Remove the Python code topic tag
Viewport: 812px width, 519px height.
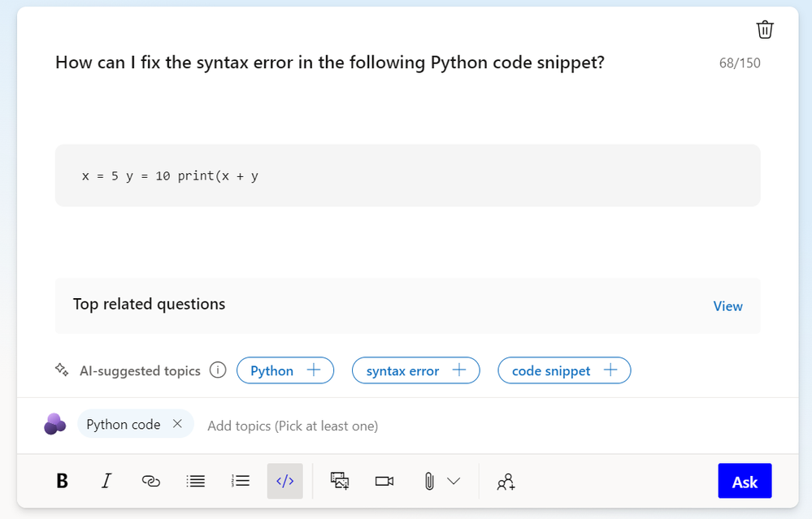[x=177, y=424]
